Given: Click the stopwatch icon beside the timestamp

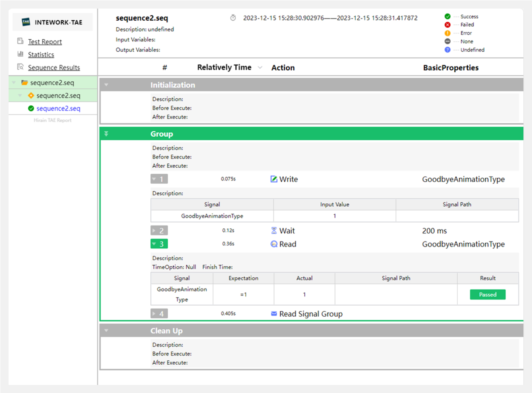Looking at the screenshot, I should (233, 18).
